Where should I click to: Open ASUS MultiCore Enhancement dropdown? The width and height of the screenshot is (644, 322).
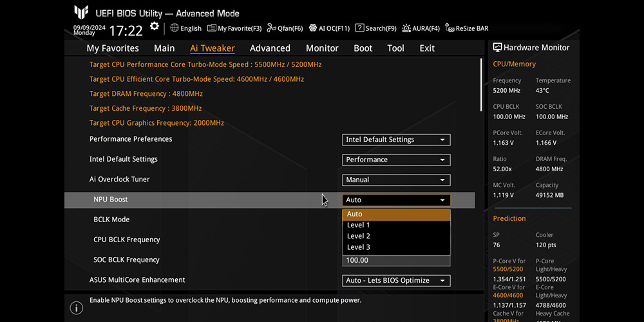(396, 281)
